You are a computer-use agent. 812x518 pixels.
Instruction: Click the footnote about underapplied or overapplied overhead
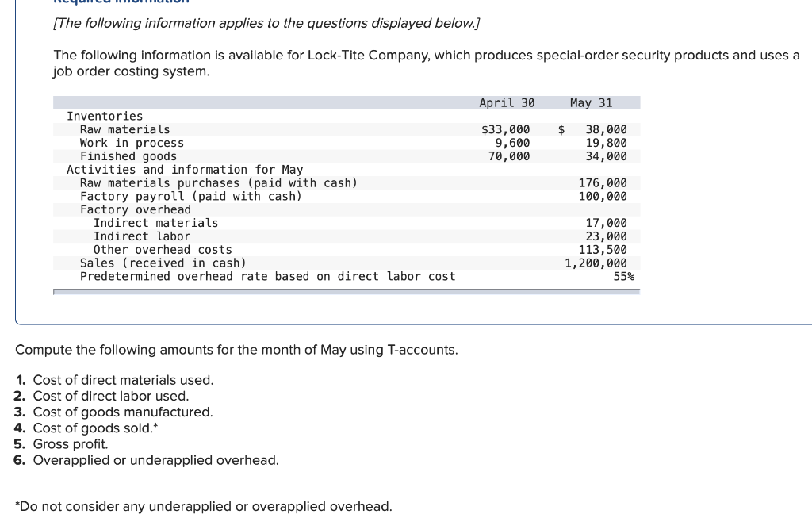(204, 507)
